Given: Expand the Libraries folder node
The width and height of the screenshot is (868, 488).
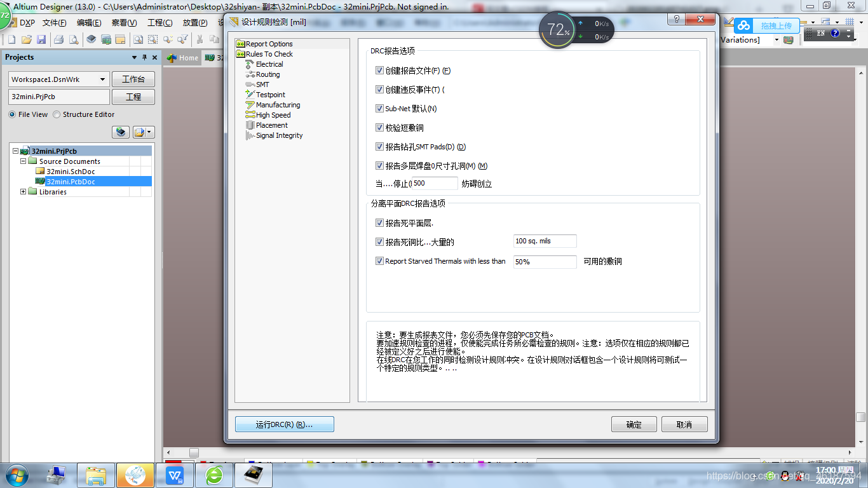Looking at the screenshot, I should coord(24,192).
